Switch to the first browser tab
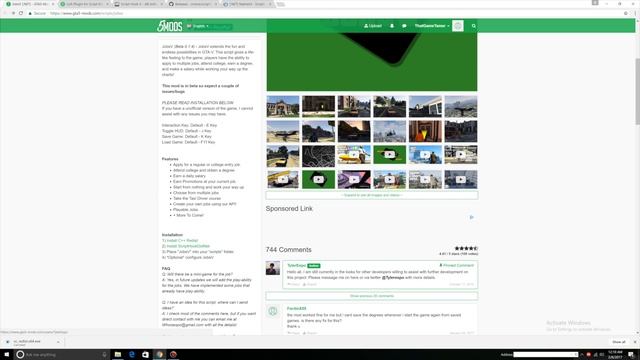This screenshot has width=640, height=360. (x=29, y=4)
